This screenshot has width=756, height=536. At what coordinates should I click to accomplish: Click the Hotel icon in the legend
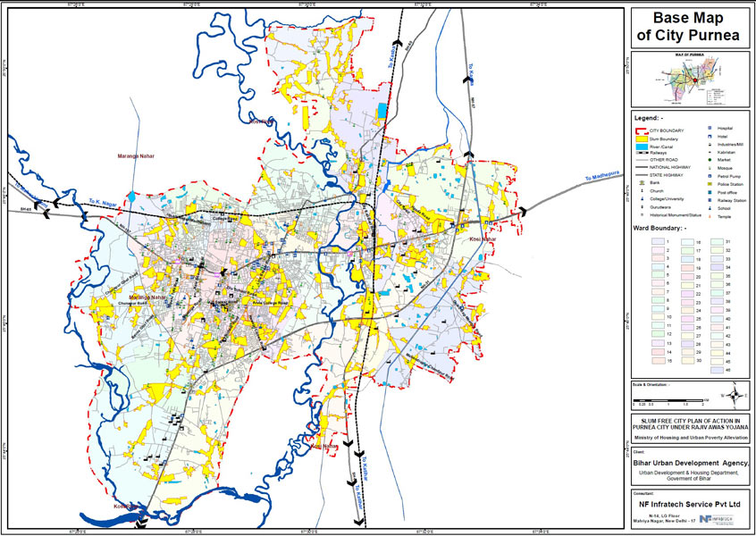tap(710, 137)
